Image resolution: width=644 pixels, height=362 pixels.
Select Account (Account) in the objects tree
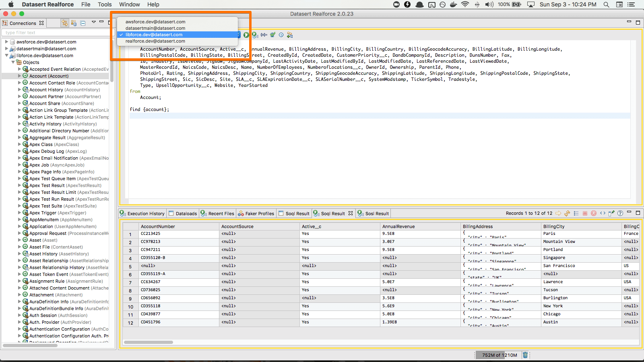[x=49, y=76]
